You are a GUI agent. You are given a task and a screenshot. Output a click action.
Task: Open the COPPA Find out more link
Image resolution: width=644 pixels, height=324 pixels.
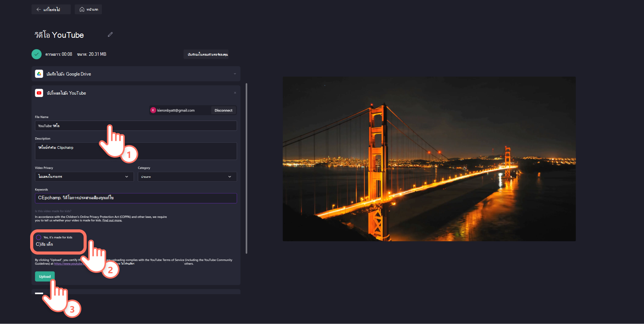coord(112,220)
